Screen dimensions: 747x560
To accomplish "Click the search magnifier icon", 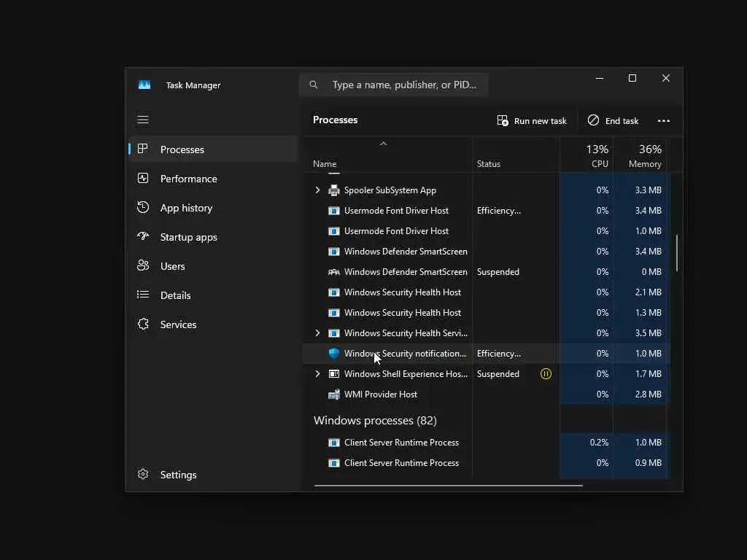I will [x=314, y=85].
